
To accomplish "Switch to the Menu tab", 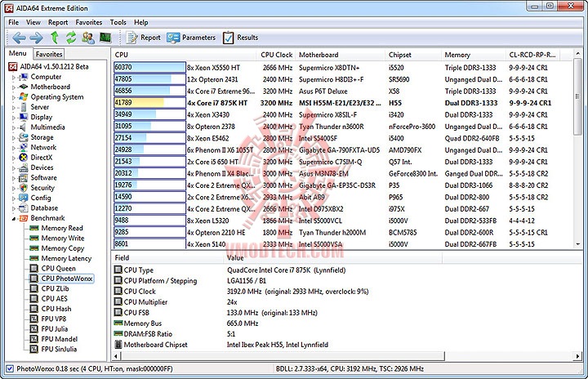I will tap(18, 53).
